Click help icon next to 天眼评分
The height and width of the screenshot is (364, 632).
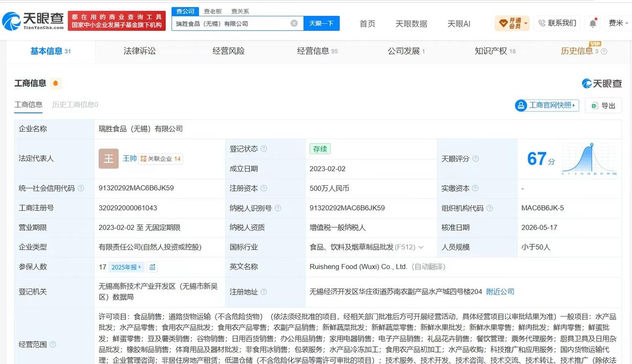pyautogui.click(x=475, y=159)
